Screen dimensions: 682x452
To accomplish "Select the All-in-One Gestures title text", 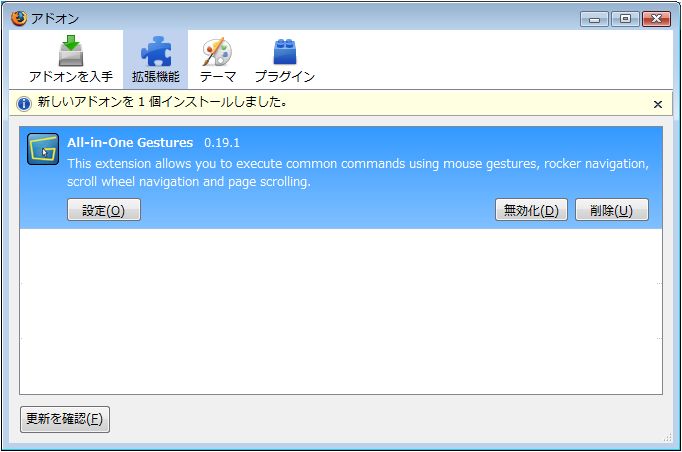I will 130,143.
